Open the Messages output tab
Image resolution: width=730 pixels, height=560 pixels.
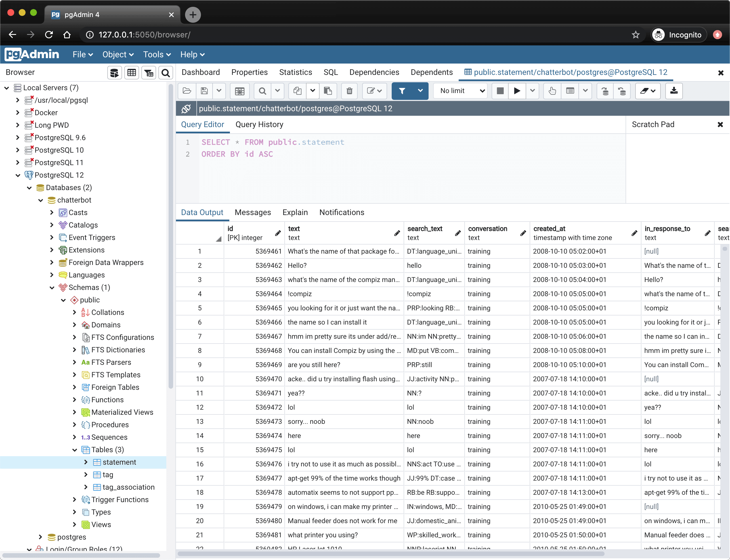pos(252,212)
